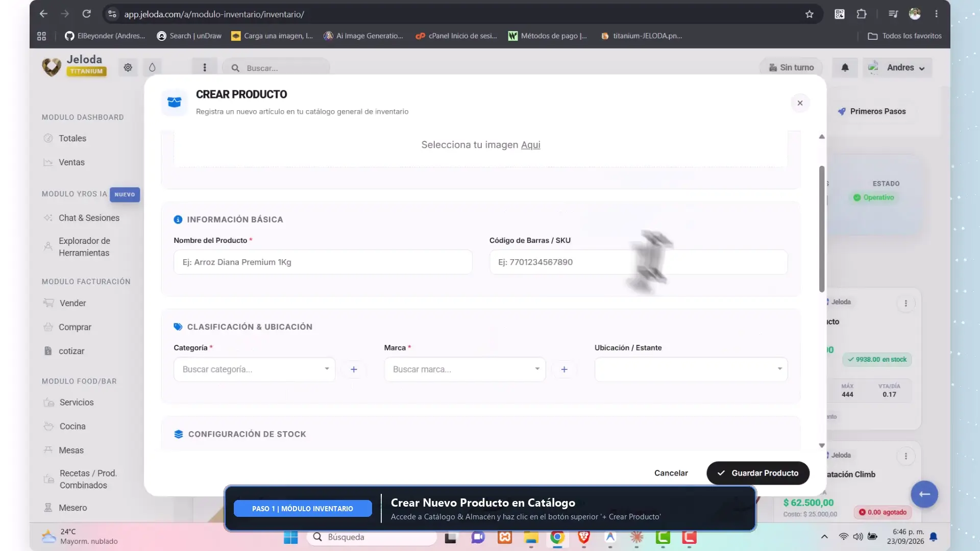Click the scroll down arrow in the dialog
This screenshot has width=980, height=551.
(x=822, y=445)
